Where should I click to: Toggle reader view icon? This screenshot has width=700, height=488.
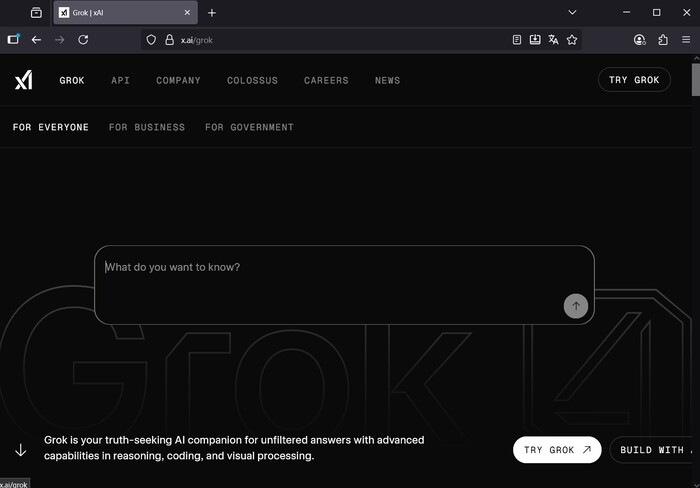[x=517, y=40]
